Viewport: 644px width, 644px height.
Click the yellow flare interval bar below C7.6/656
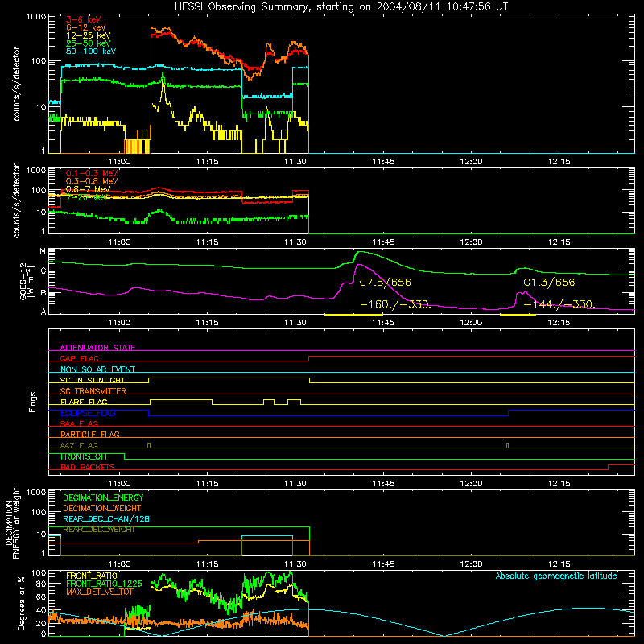(x=353, y=315)
